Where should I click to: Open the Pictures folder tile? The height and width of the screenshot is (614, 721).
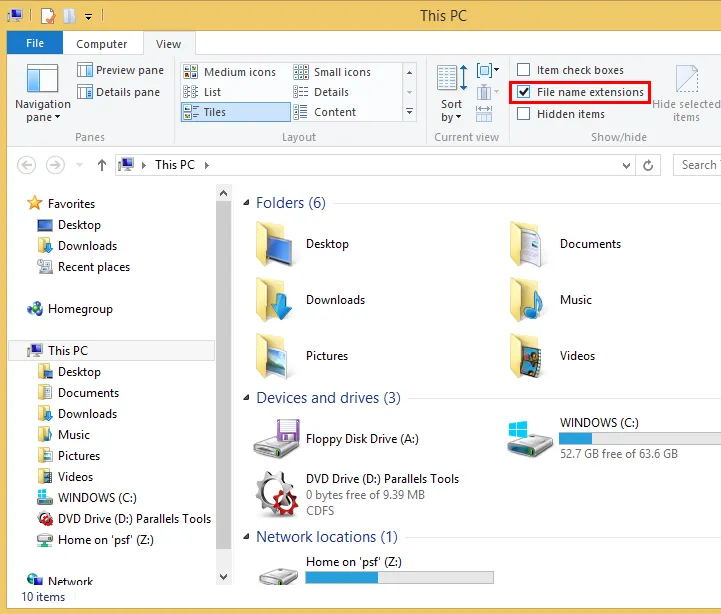302,356
